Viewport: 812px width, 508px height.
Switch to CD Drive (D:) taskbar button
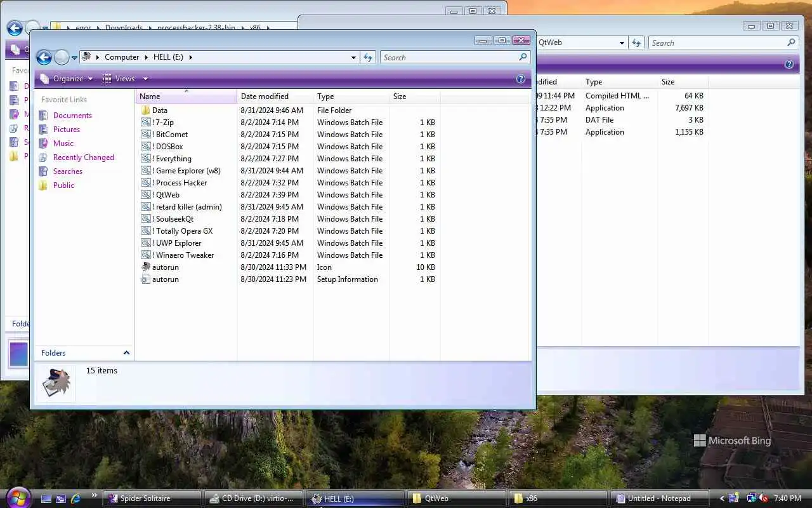(254, 498)
